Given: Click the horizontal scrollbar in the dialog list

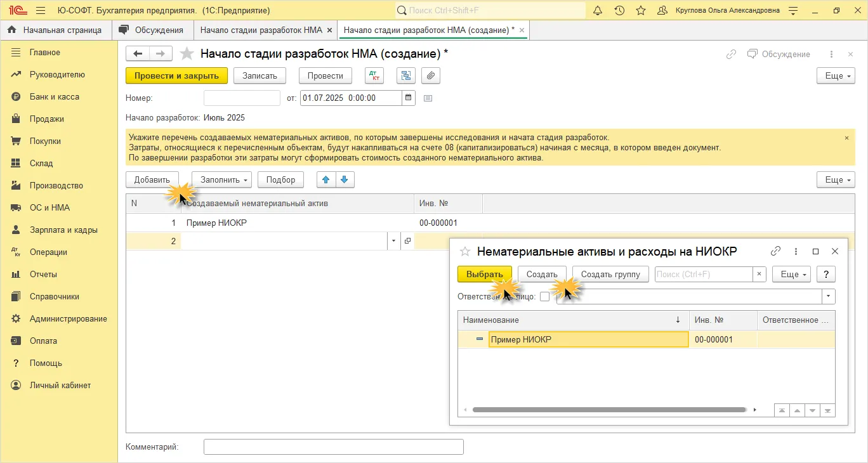Looking at the screenshot, I should click(x=609, y=410).
